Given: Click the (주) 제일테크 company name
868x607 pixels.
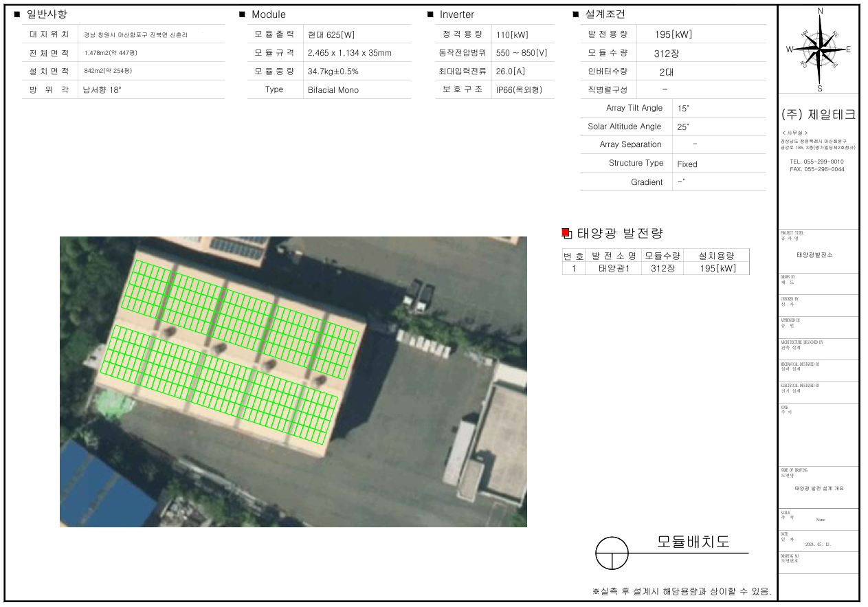Looking at the screenshot, I should click(x=819, y=115).
